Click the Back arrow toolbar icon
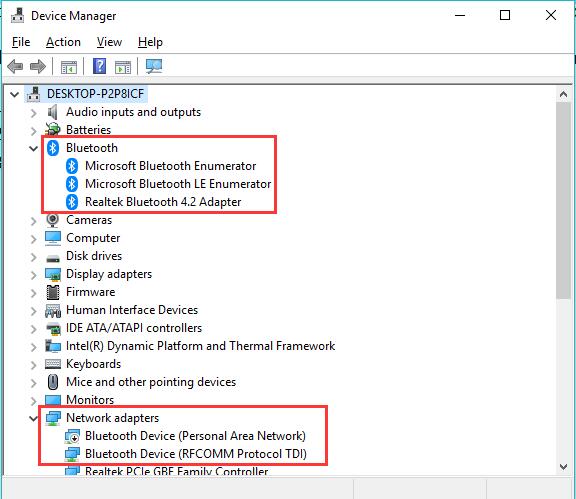 15,67
